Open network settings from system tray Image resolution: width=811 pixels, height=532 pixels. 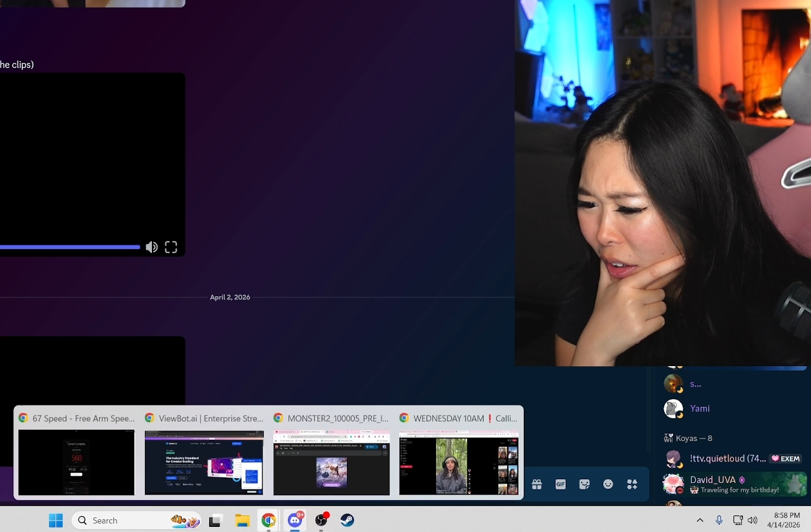pos(738,521)
